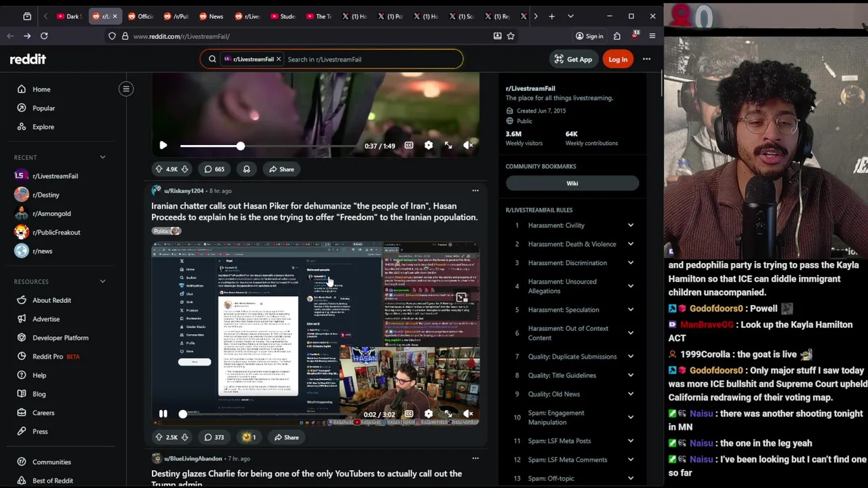Pause the Hasan Piker video
This screenshot has width=868, height=488.
[163, 413]
